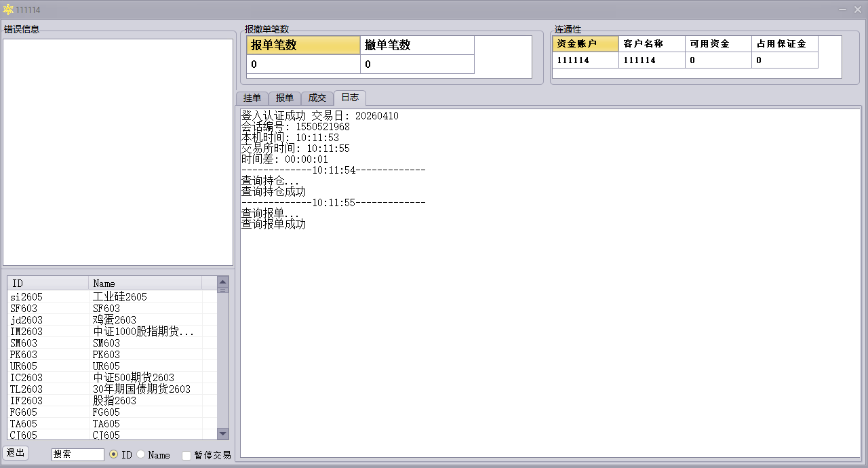Click contract list scroll-up arrow
Screen dimensions: 868x468
(x=222, y=281)
